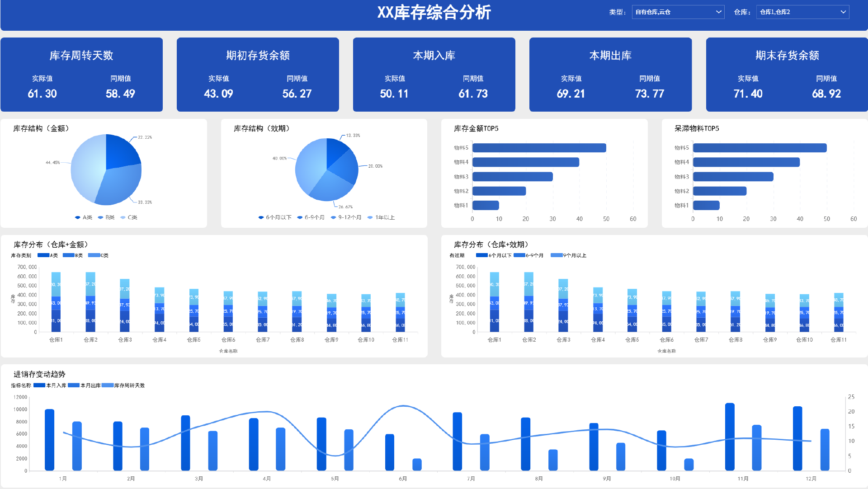The width and height of the screenshot is (868, 489).
Task: Toggle B类 legend marker in 库存结构（金额） pie
Action: [x=101, y=217]
